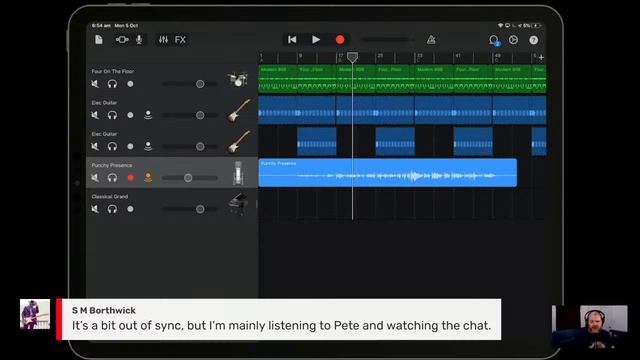Image resolution: width=640 pixels, height=360 pixels.
Task: Open the FX panel
Action: [180, 40]
